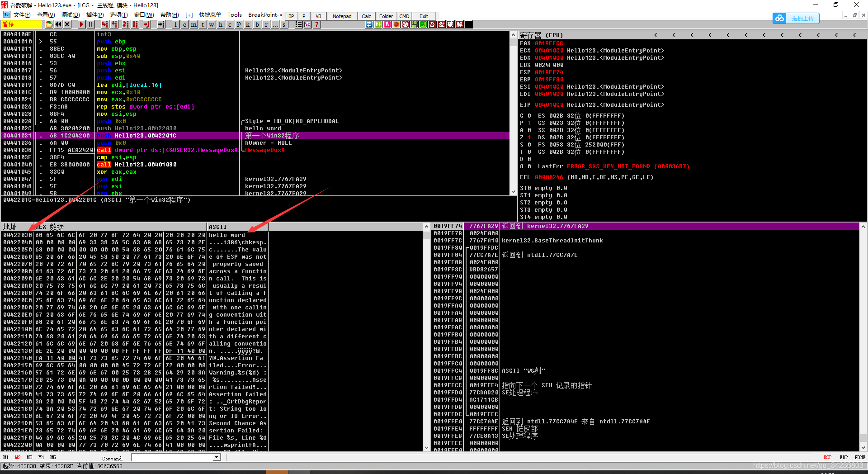Viewport: 868px width, 474px height.
Task: Click the Exit quick button
Action: tap(424, 16)
